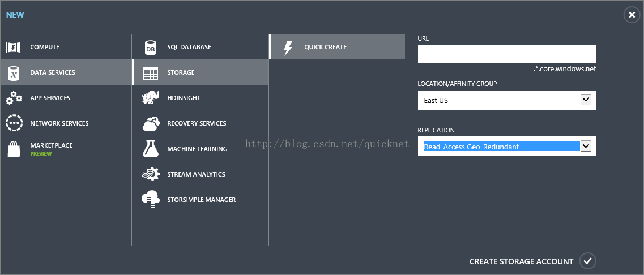This screenshot has height=275, width=644.
Task: Select the Data Services menu item
Action: click(x=66, y=72)
